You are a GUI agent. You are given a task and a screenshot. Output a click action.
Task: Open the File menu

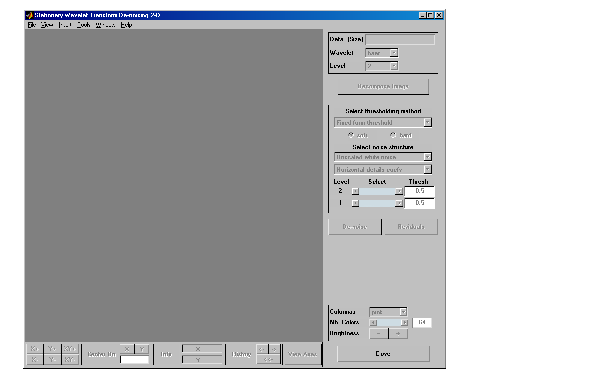[x=31, y=25]
